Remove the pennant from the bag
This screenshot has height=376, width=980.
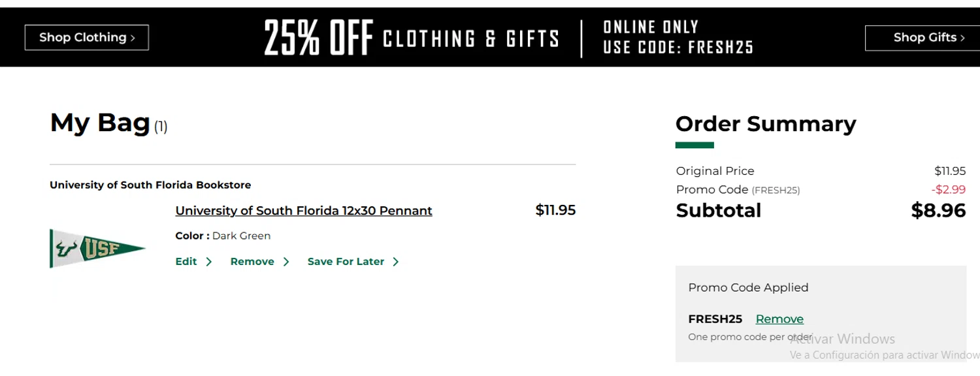pyautogui.click(x=252, y=262)
